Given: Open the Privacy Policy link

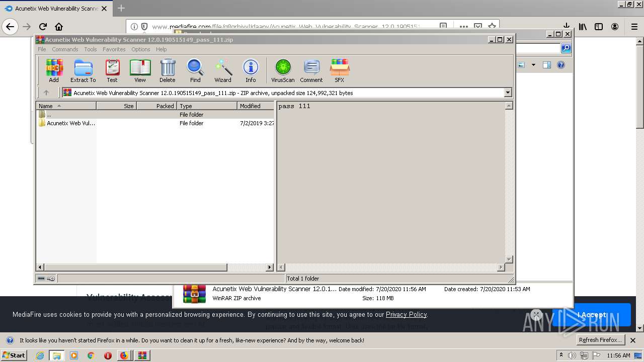Looking at the screenshot, I should pos(406,314).
